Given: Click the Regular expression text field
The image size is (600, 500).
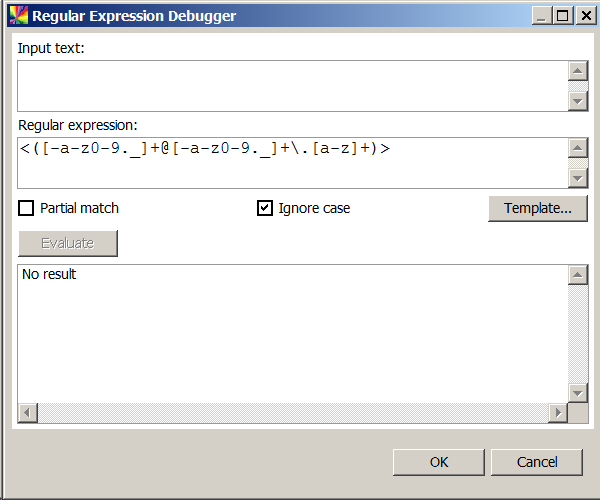Looking at the screenshot, I should (290, 161).
